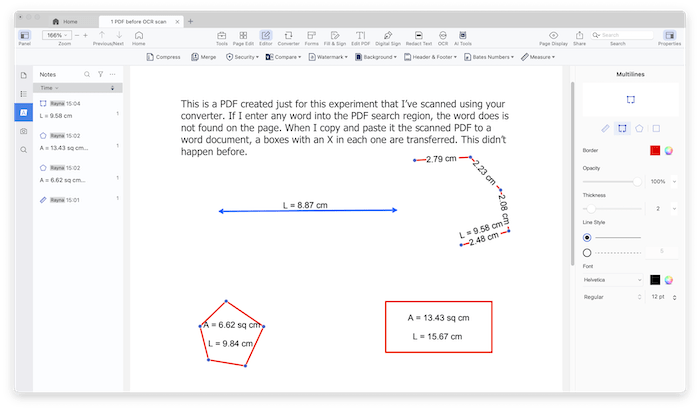Zoom in with the plus button
Image resolution: width=700 pixels, height=410 pixels.
tap(85, 35)
